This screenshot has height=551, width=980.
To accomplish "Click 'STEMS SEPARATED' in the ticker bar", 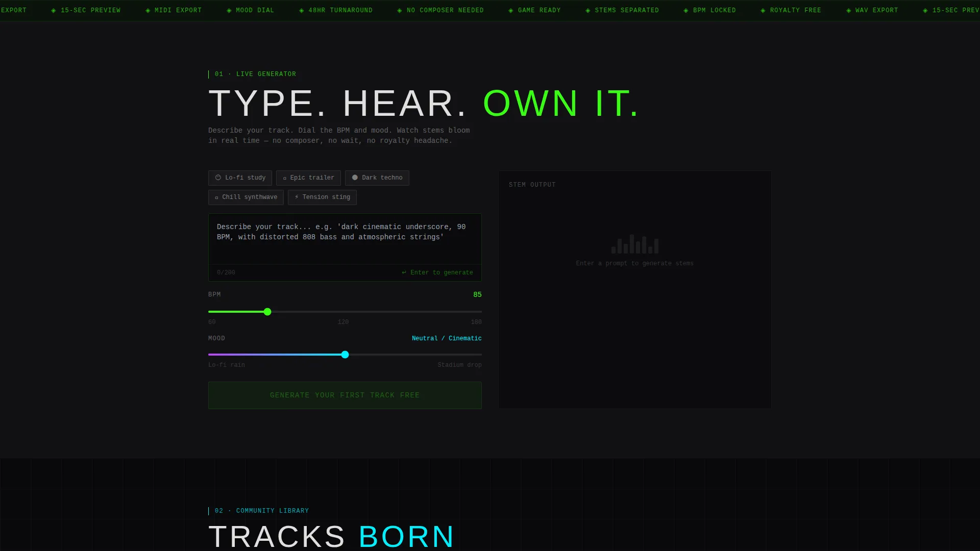I will pyautogui.click(x=627, y=10).
